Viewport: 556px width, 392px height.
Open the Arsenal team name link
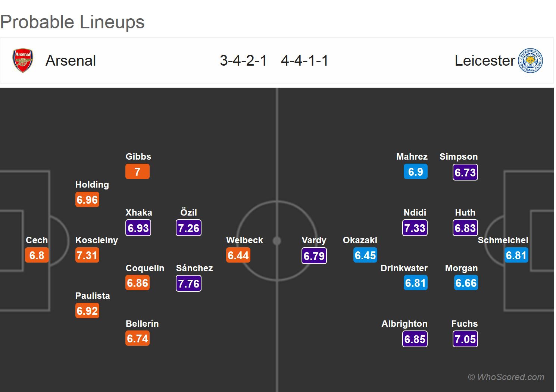point(71,60)
